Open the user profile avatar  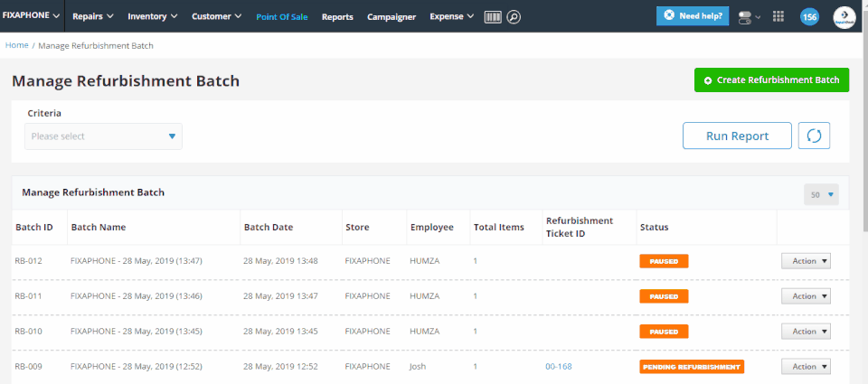tap(844, 16)
